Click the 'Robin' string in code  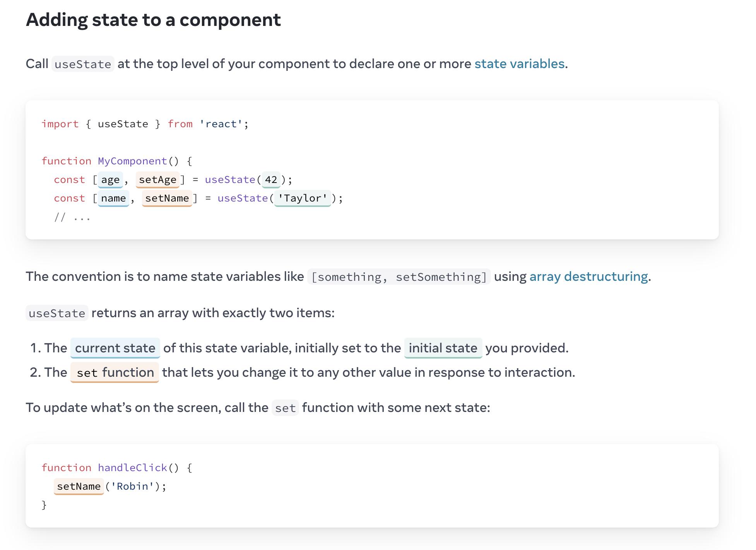(x=132, y=486)
